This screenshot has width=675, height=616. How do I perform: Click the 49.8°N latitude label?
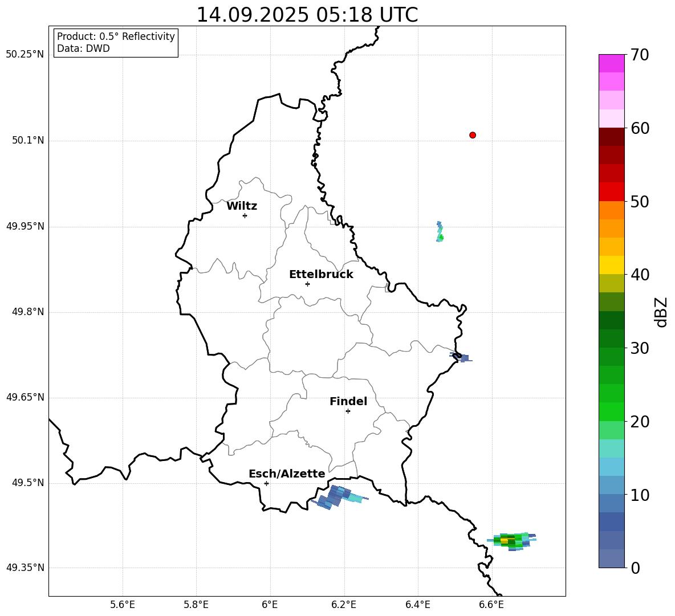click(x=28, y=312)
